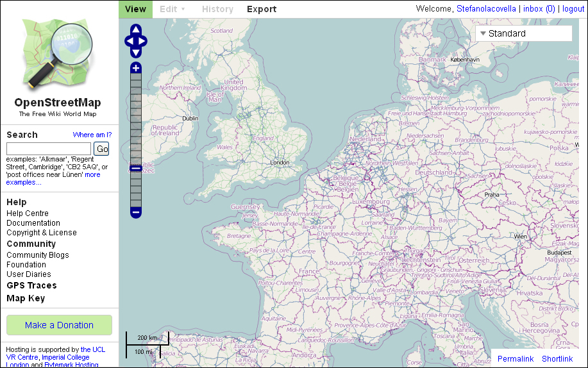
Task: Pan the map right with the east arrow
Action: point(143,41)
